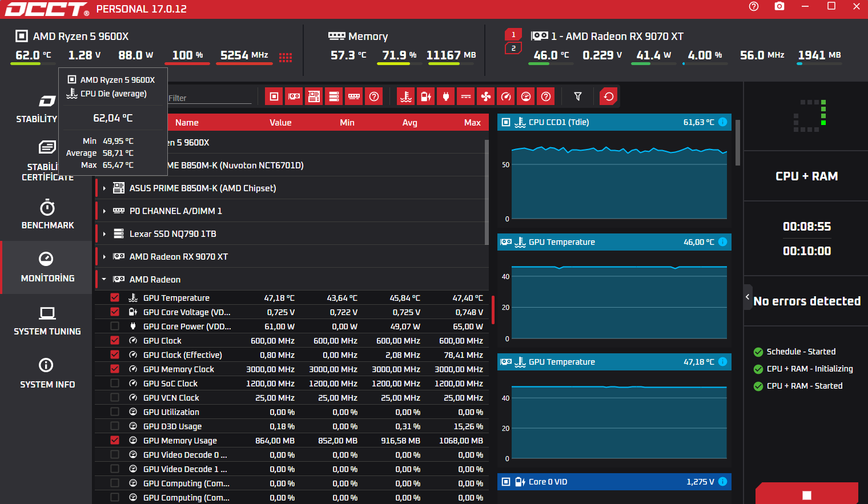Enable the GPU SoC Clock checkbox
868x504 pixels.
[x=115, y=383]
